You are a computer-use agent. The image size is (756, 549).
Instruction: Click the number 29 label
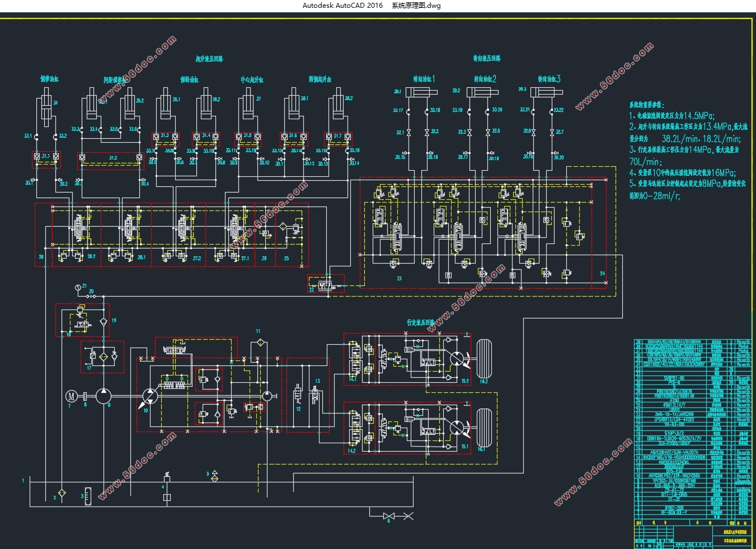pyautogui.click(x=41, y=257)
